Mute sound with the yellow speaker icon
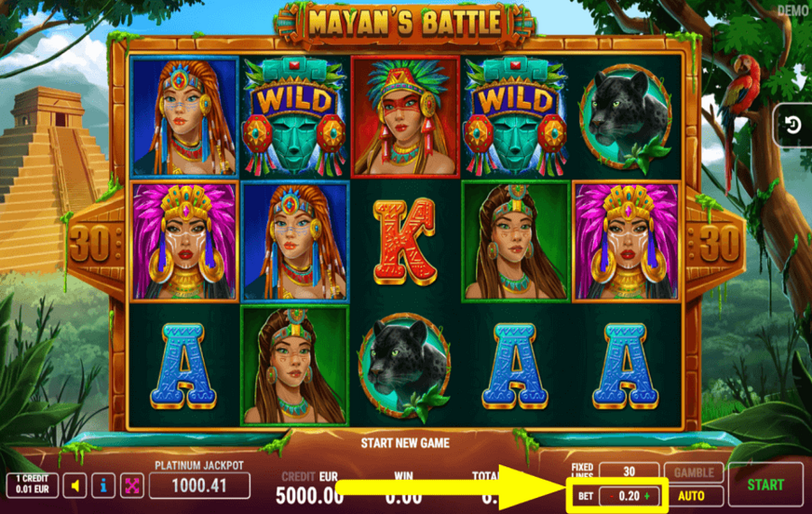This screenshot has height=514, width=812. tap(75, 485)
